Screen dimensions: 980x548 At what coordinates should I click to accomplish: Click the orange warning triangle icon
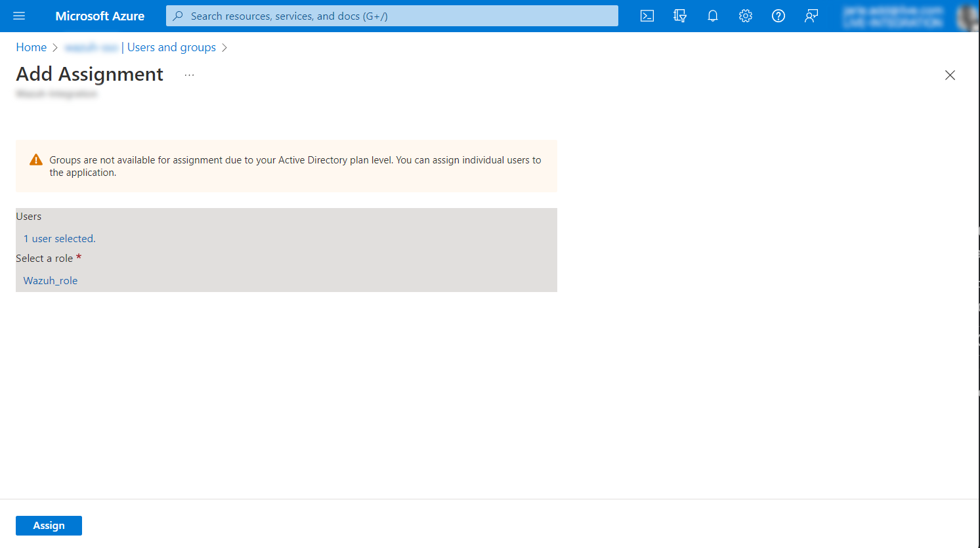coord(36,160)
